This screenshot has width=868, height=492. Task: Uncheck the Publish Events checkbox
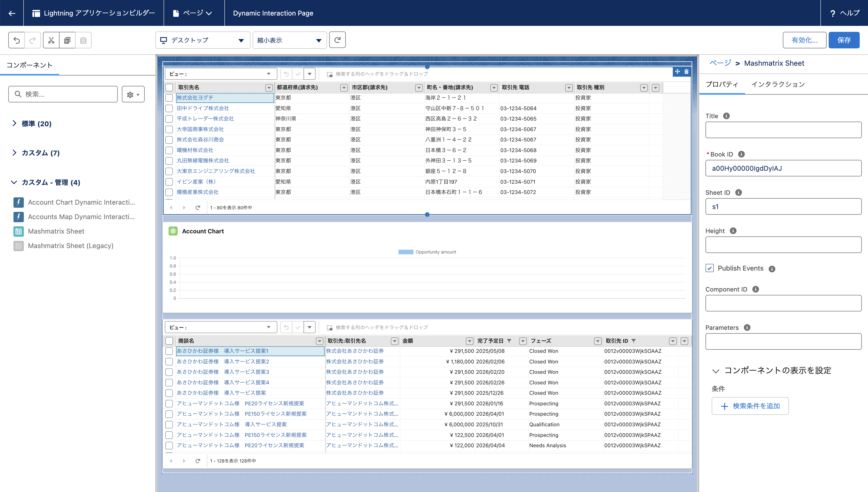tap(709, 268)
